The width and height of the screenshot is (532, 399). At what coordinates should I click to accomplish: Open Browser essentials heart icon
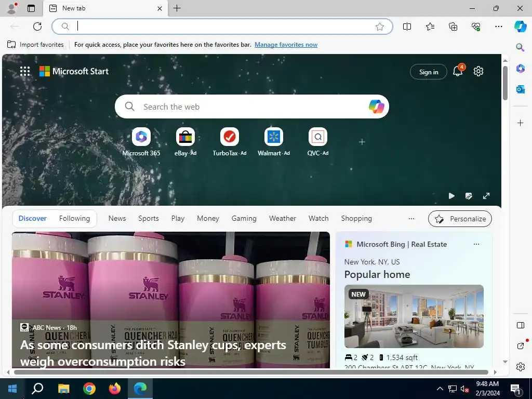[x=476, y=26]
